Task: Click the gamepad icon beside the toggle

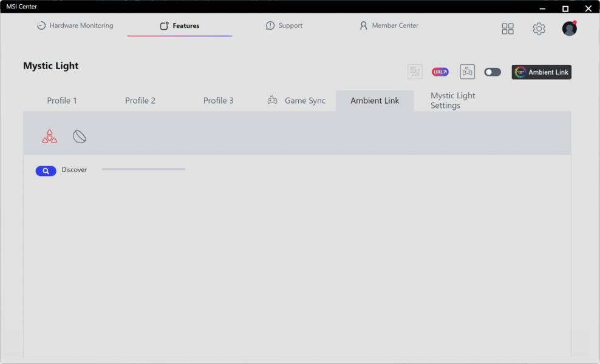Action: (467, 72)
